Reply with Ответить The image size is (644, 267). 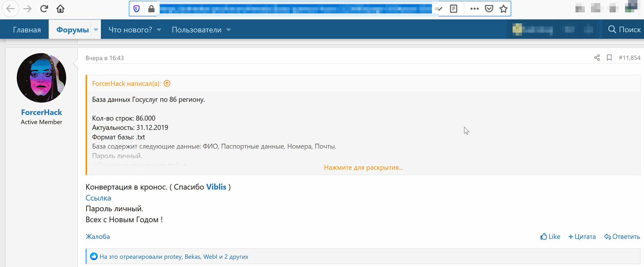click(x=622, y=236)
